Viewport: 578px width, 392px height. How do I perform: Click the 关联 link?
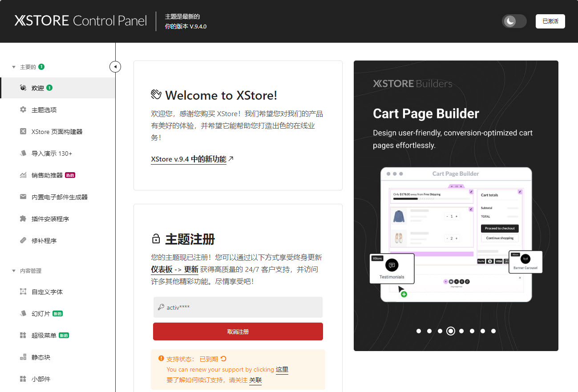(255, 380)
